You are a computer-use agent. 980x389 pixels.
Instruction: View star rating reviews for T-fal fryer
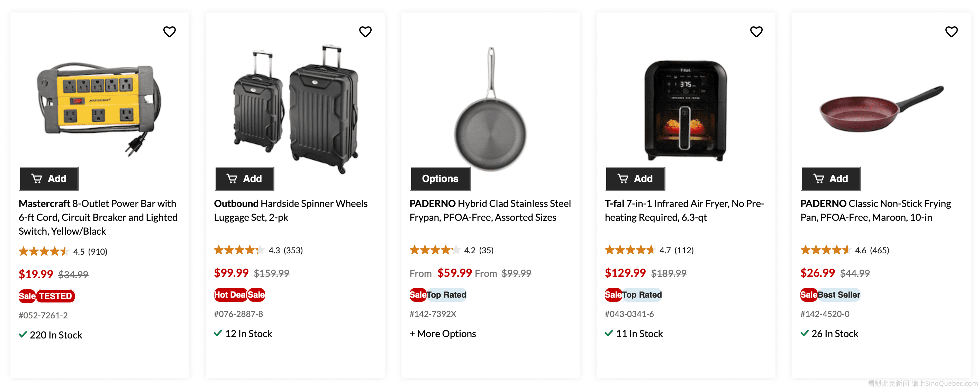point(649,250)
